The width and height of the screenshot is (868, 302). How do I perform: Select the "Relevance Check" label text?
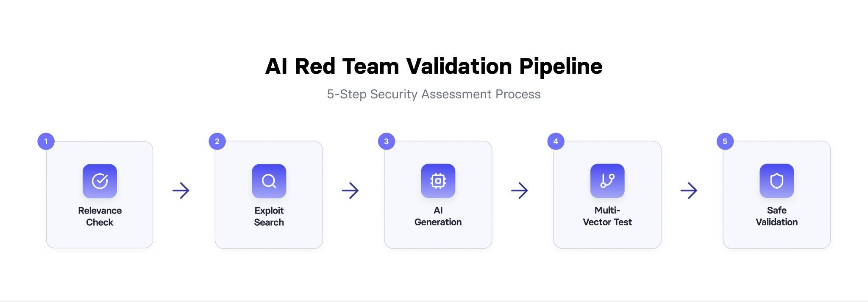100,216
